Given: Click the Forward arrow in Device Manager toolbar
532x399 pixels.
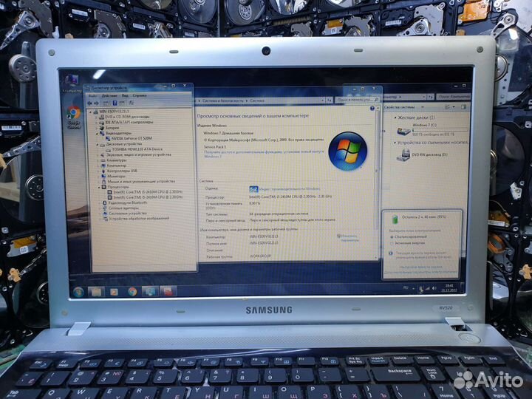Looking at the screenshot, I should point(96,103).
